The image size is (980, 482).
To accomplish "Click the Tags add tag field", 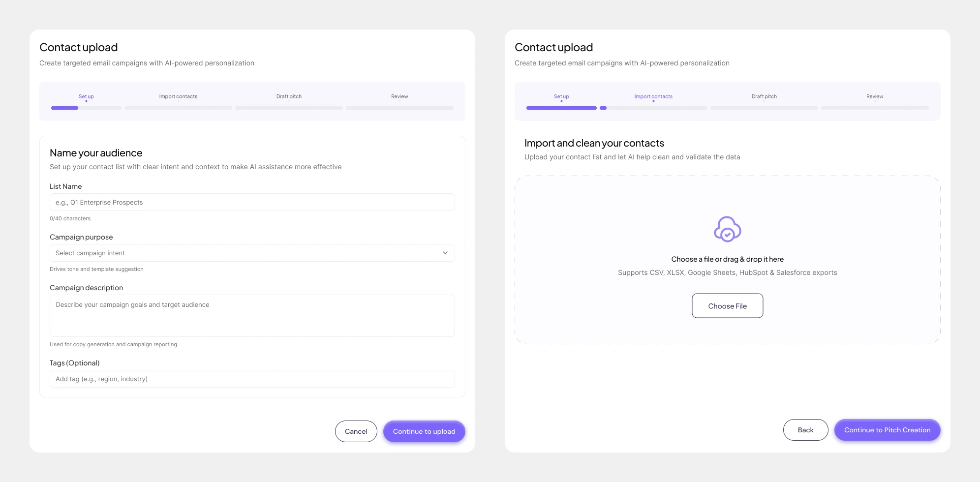I will click(252, 379).
